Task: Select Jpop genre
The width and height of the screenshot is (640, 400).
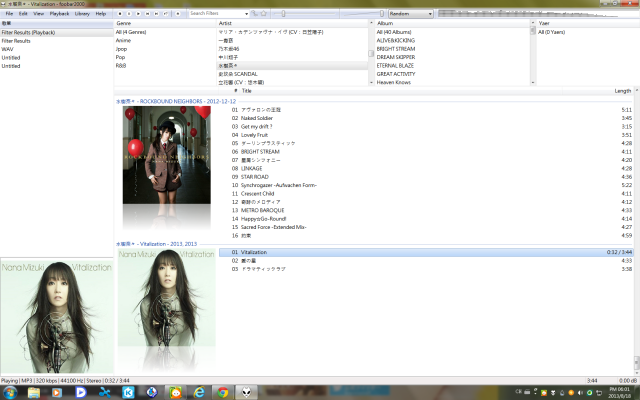Action: click(x=164, y=49)
